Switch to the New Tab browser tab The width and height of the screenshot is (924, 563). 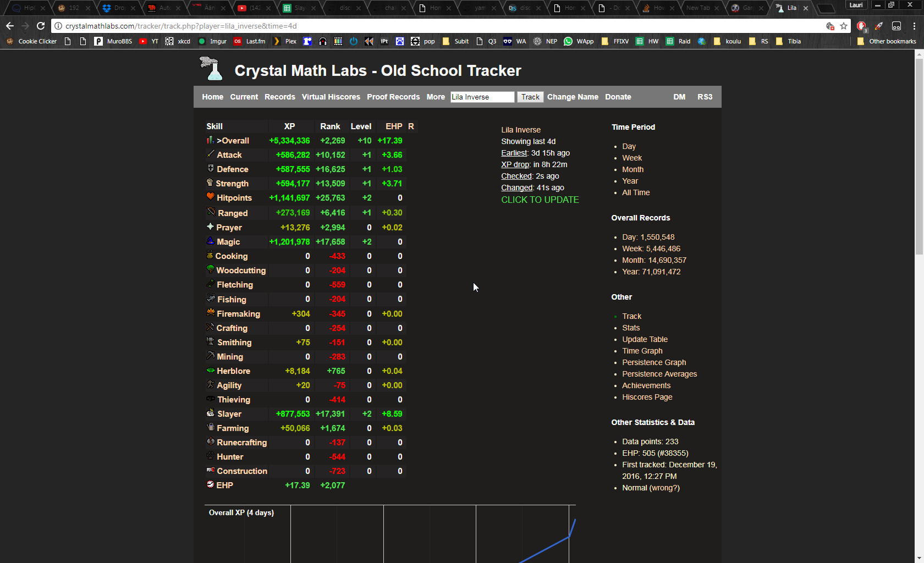click(697, 8)
